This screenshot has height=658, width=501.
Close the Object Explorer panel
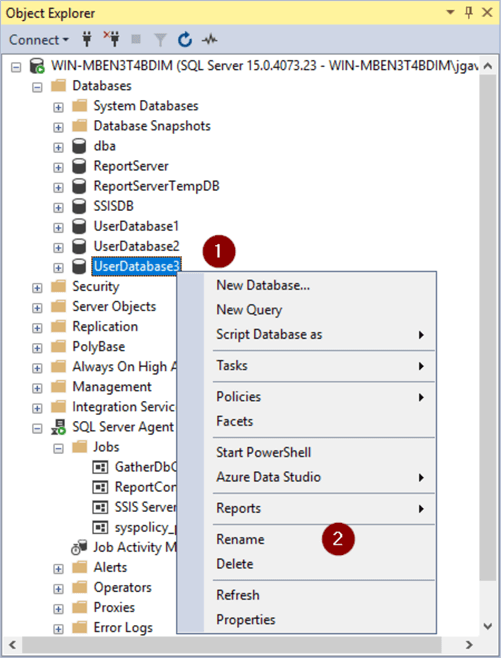[x=487, y=13]
